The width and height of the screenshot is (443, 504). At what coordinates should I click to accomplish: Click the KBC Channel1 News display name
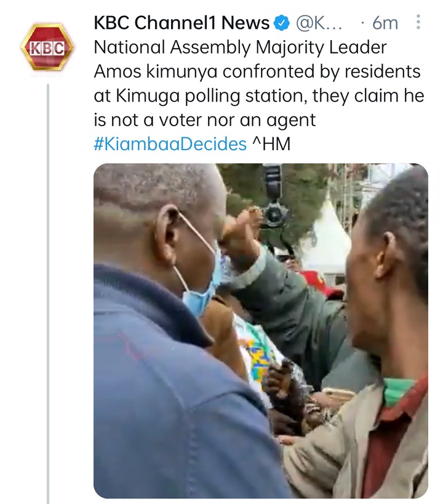(182, 23)
